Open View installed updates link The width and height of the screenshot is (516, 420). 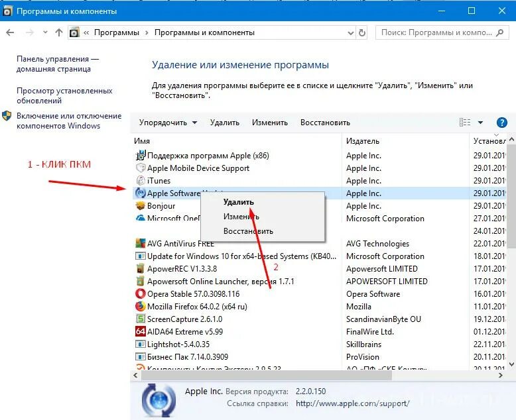64,95
